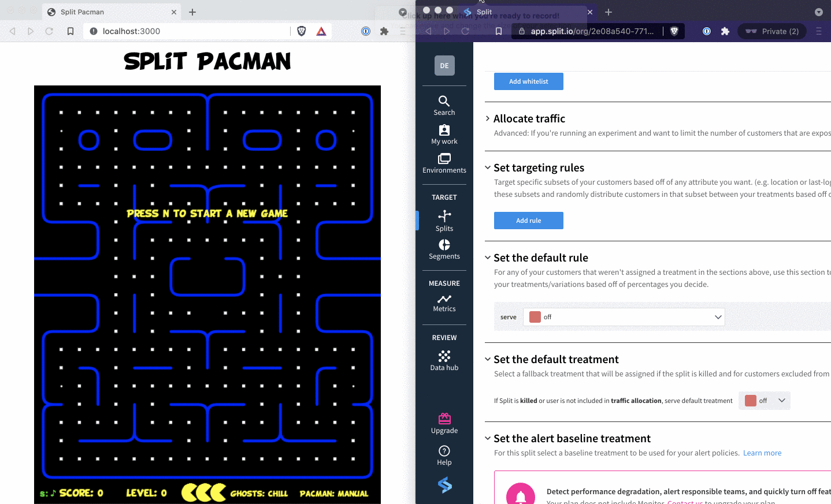The width and height of the screenshot is (831, 504).
Task: Open My work in the sidebar
Action: point(444,135)
